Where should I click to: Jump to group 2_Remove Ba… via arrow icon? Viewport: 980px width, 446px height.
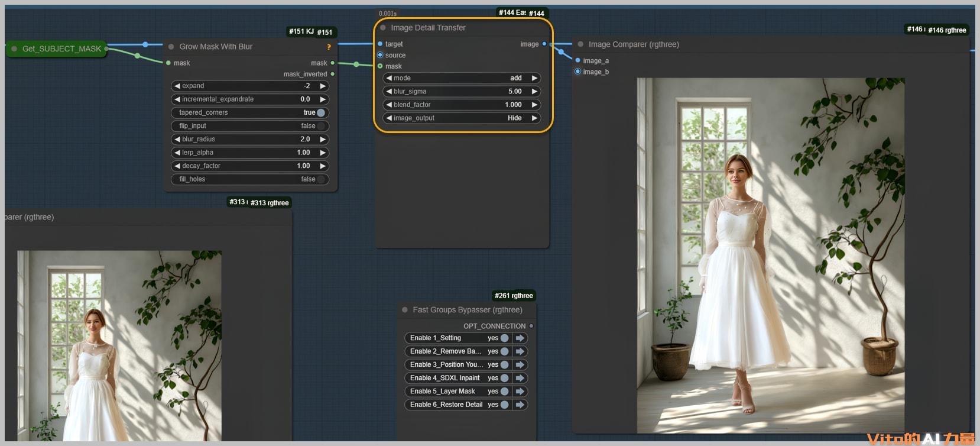click(x=520, y=351)
